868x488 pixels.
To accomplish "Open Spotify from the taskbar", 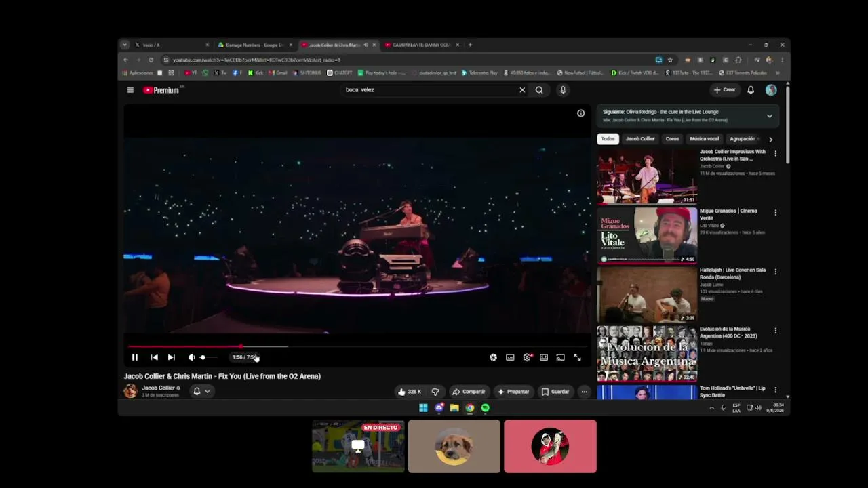I will (486, 408).
